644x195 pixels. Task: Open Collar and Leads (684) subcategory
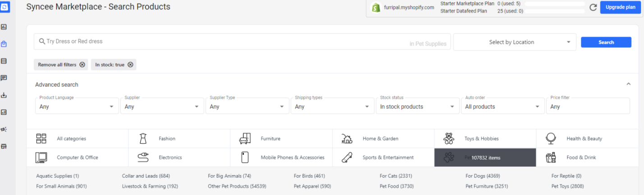(146, 176)
